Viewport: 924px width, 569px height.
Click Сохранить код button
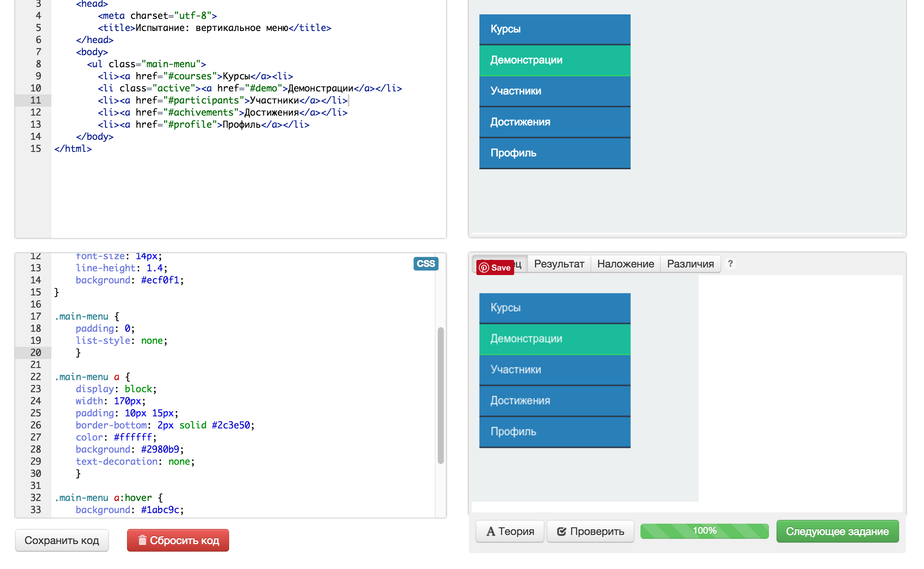click(x=62, y=540)
